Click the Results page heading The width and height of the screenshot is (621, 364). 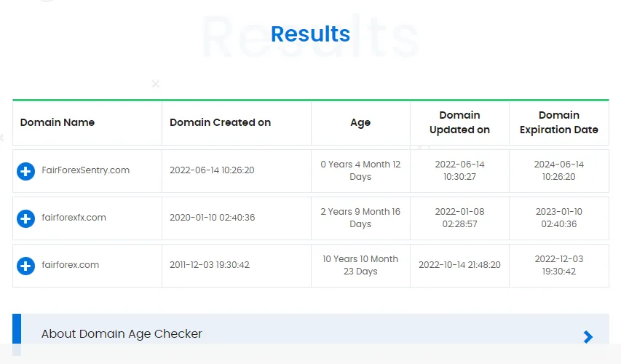[x=310, y=33]
